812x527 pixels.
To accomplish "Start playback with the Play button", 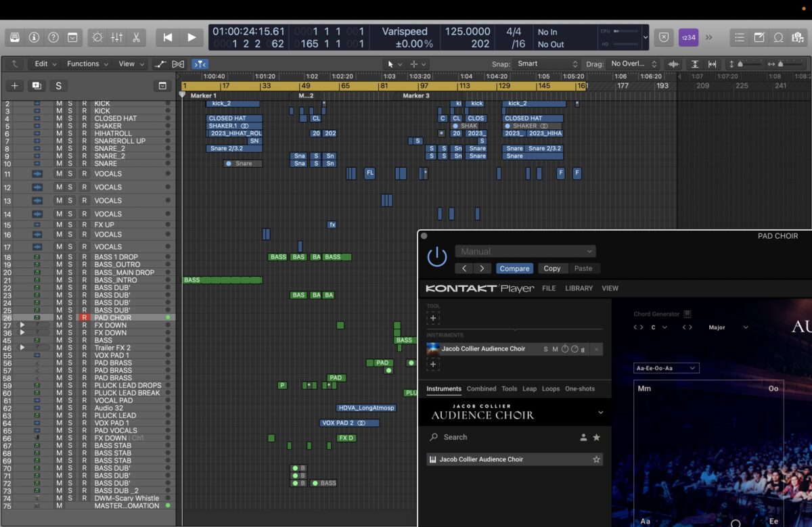I will pos(191,37).
